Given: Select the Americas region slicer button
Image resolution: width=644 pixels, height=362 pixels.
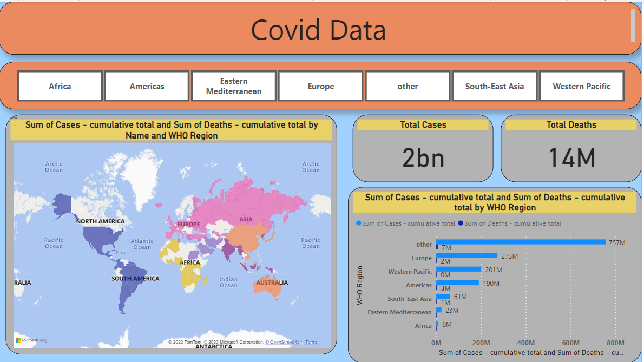Looking at the screenshot, I should 147,86.
